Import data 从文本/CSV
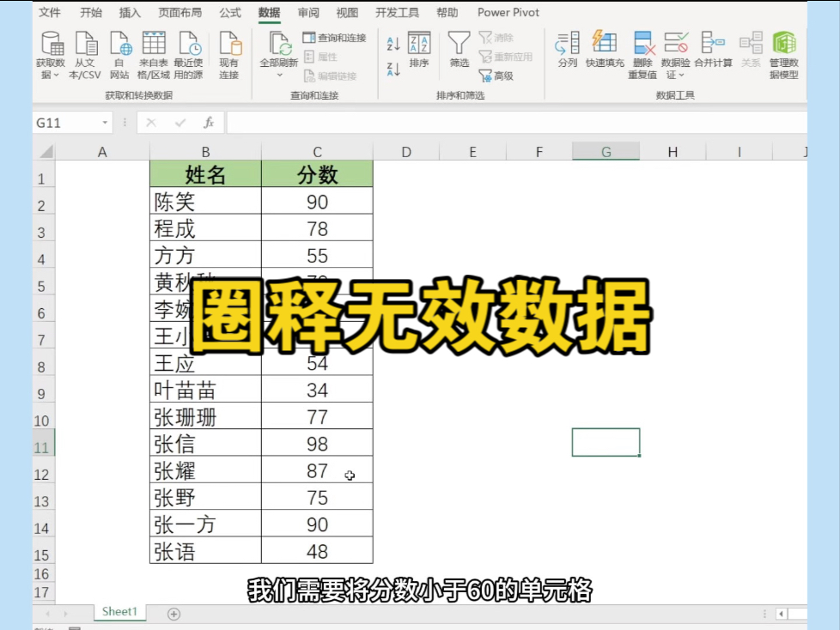840x630 pixels. (85, 55)
